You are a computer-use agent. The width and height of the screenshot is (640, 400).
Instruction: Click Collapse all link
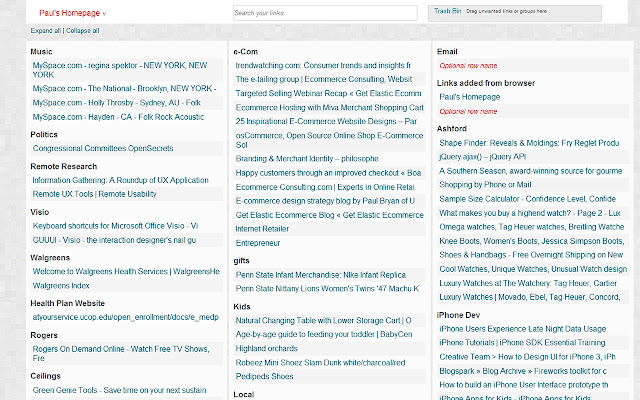tap(82, 31)
